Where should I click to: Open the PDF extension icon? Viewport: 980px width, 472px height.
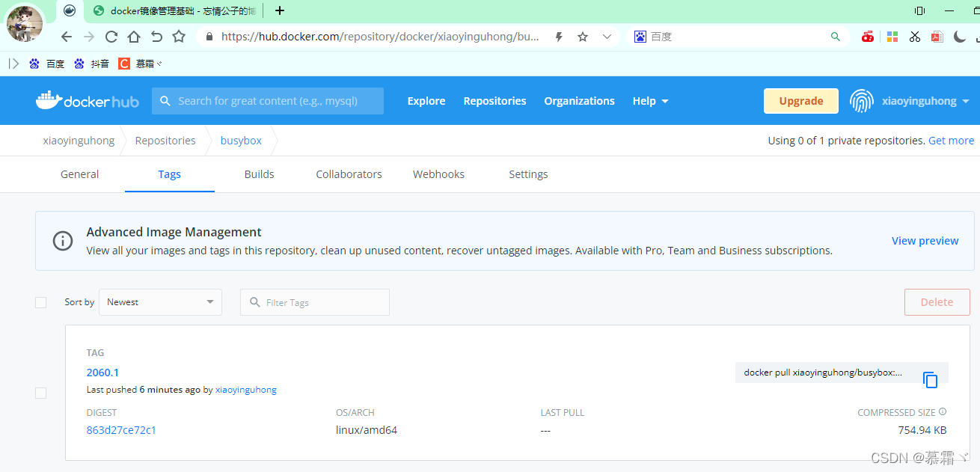tap(937, 37)
